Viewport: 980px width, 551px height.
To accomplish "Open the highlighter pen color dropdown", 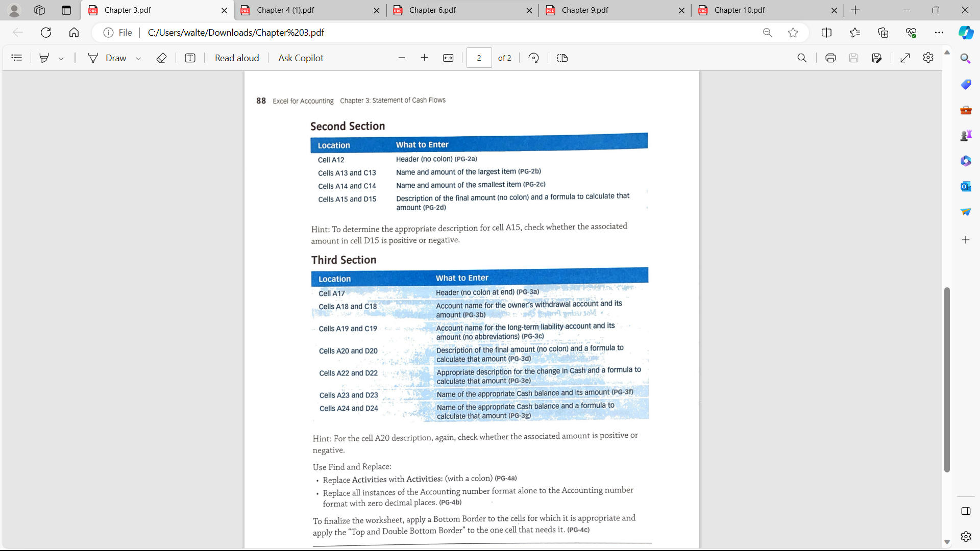I will [61, 58].
